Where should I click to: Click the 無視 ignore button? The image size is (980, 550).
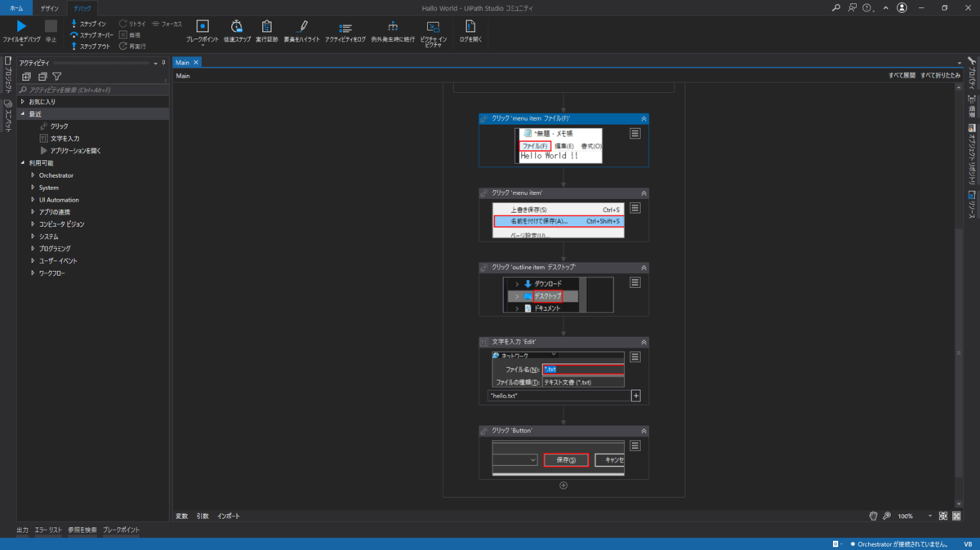(x=129, y=35)
